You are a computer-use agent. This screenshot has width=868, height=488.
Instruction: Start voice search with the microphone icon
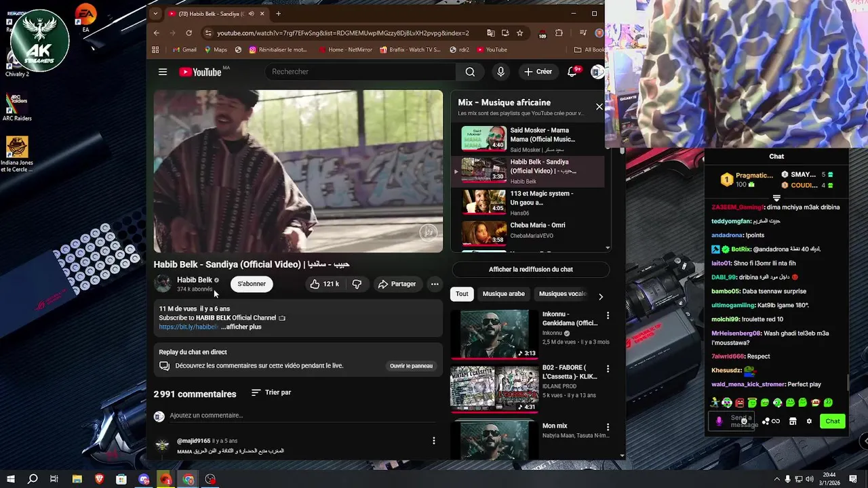500,72
